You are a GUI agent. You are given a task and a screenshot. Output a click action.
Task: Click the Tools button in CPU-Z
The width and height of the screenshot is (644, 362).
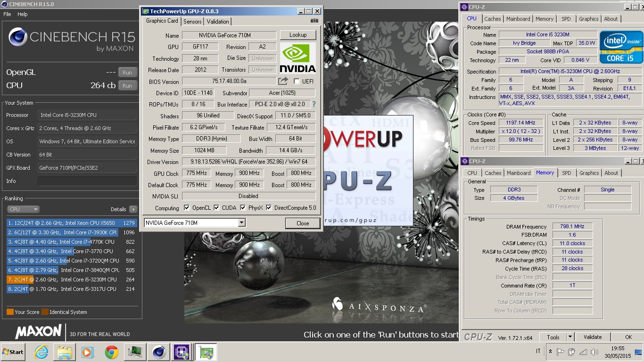click(x=553, y=337)
